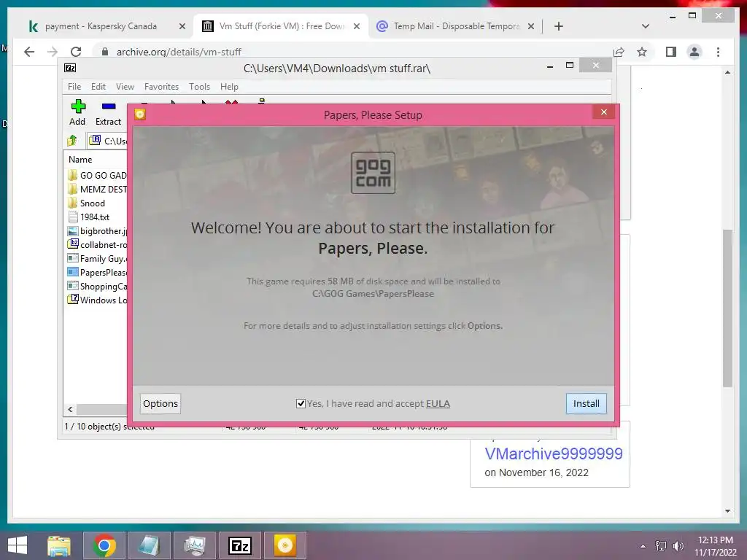Open the Options button in the setup dialog
The width and height of the screenshot is (747, 560).
point(160,403)
